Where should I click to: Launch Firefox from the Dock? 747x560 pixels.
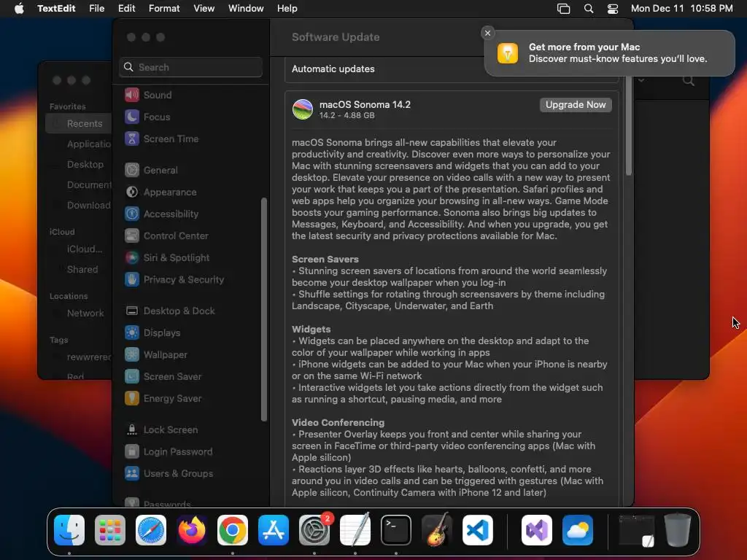(x=192, y=530)
